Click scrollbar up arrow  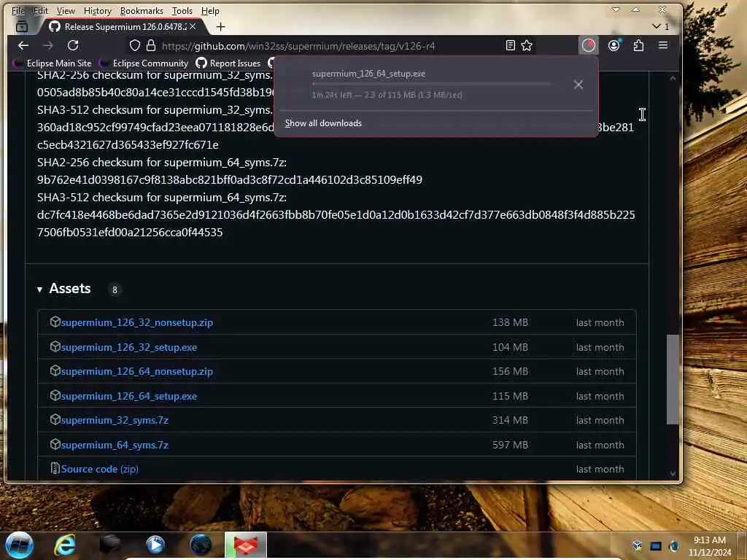pos(672,78)
